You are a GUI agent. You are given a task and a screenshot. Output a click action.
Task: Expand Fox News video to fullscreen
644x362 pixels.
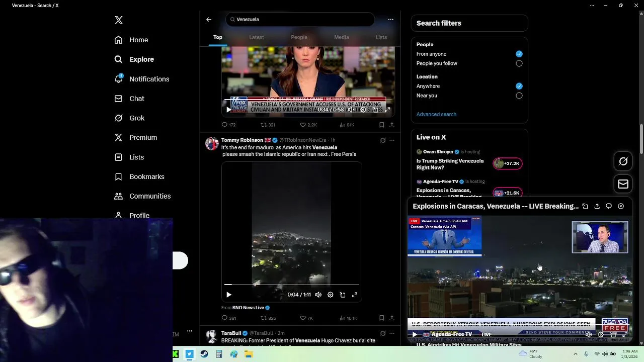click(387, 109)
